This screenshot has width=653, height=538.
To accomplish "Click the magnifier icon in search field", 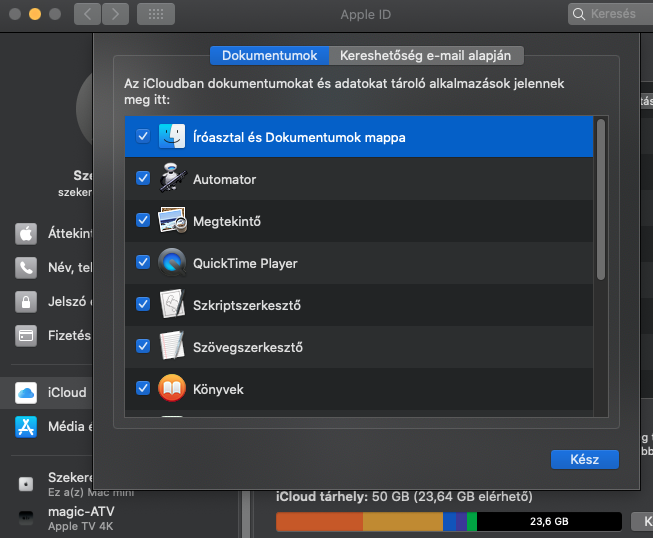I will click(x=579, y=14).
